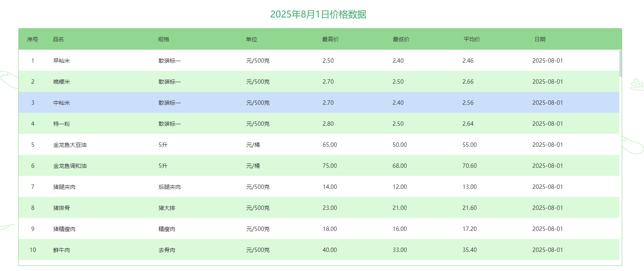644x271 pixels.
Task: Click highest price 2.50 for 早籼米
Action: 328,61
